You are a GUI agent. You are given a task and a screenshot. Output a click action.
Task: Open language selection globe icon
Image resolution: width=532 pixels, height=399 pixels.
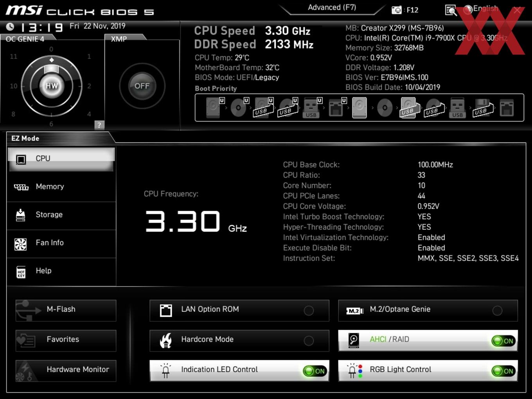click(x=468, y=10)
